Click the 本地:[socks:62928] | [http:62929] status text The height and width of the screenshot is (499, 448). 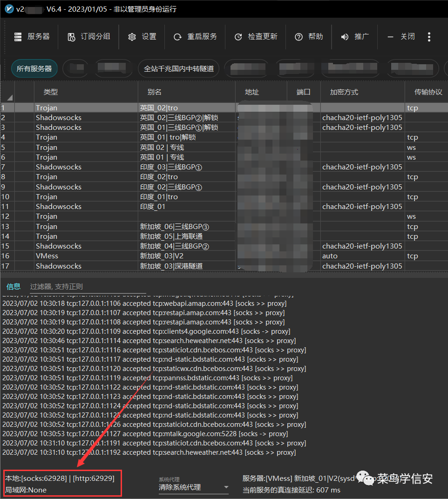tap(60, 479)
